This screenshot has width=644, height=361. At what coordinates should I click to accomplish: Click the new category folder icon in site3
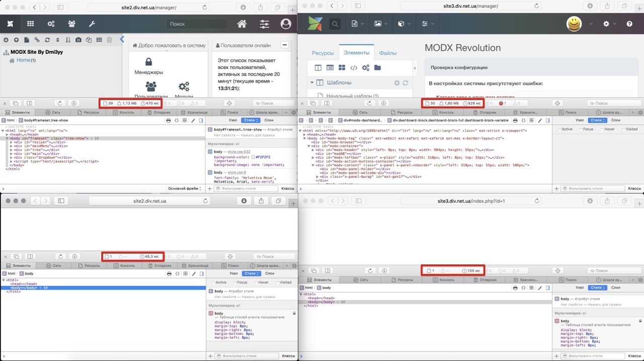(x=377, y=67)
